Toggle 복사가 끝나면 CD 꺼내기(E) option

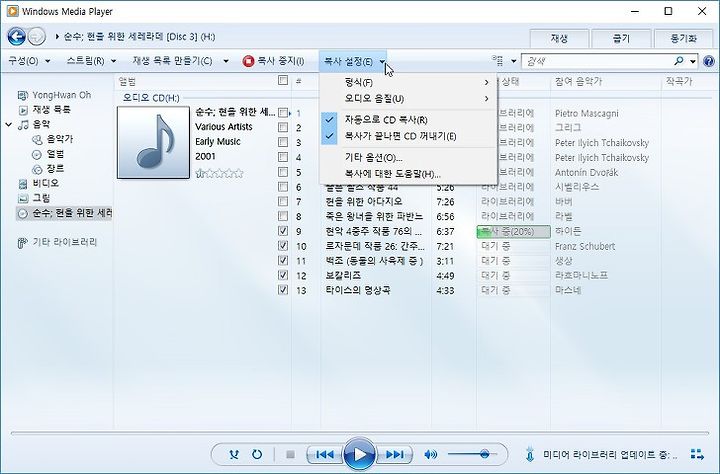click(x=409, y=136)
